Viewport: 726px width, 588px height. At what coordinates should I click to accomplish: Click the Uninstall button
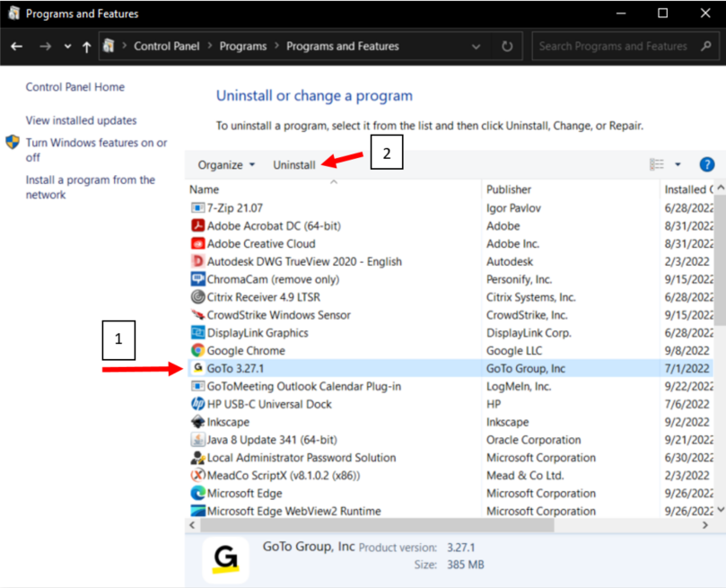(x=294, y=165)
